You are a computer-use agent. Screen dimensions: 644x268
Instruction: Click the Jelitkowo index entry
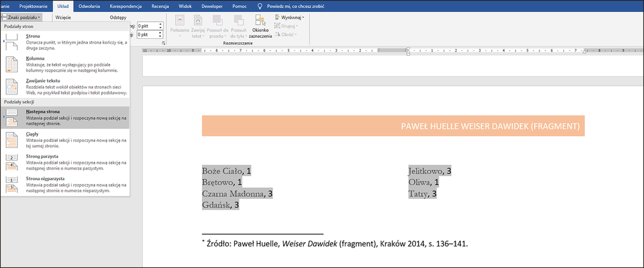427,172
